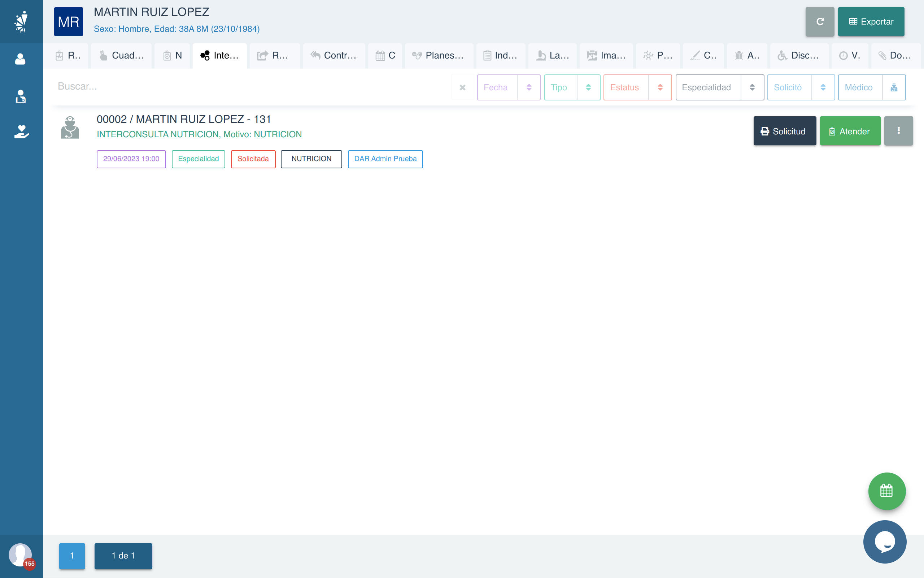The image size is (924, 578).
Task: Toggle the Tipo sort arrows
Action: (x=588, y=87)
